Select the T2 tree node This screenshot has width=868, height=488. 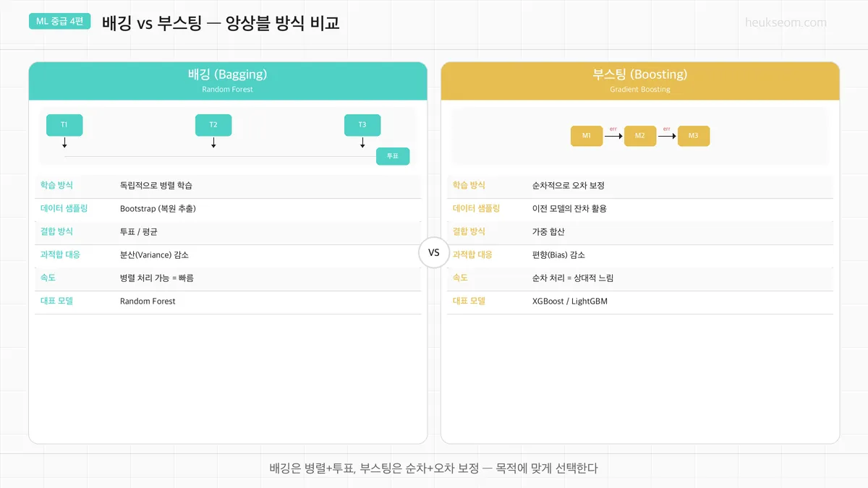[x=213, y=124]
